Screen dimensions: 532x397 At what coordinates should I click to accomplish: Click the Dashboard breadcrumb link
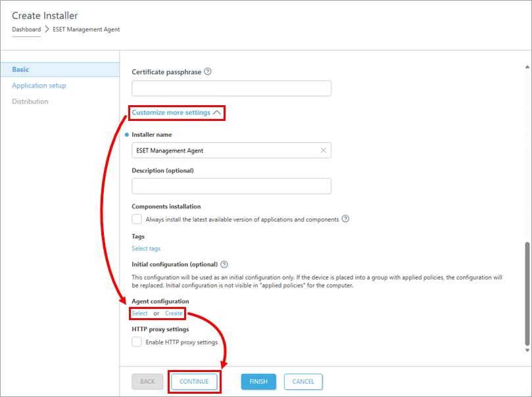click(x=26, y=30)
